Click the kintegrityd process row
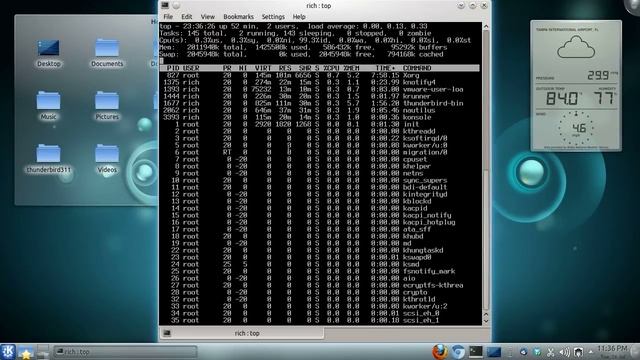This screenshot has height=360, width=640. 319,194
